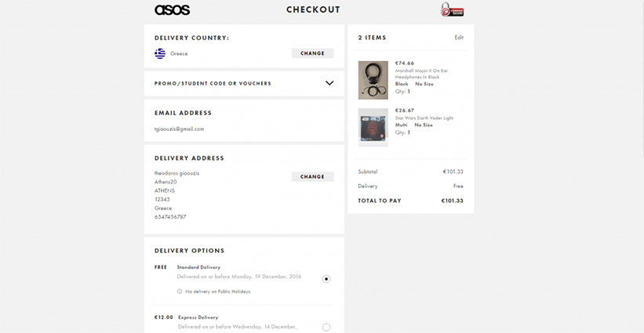Click the Total to Pay amount
Image resolution: width=644 pixels, height=333 pixels.
click(x=452, y=201)
